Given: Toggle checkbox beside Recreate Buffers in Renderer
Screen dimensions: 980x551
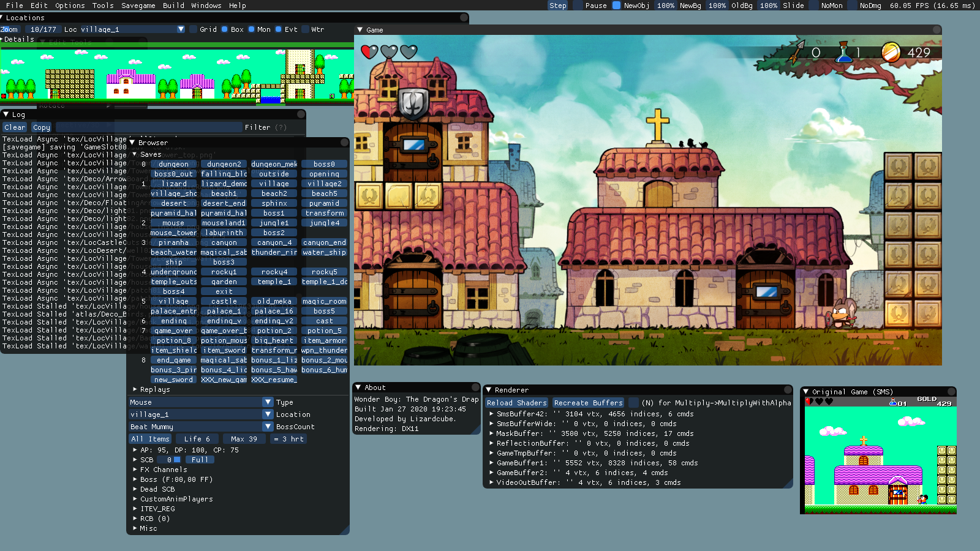Looking at the screenshot, I should coord(633,403).
